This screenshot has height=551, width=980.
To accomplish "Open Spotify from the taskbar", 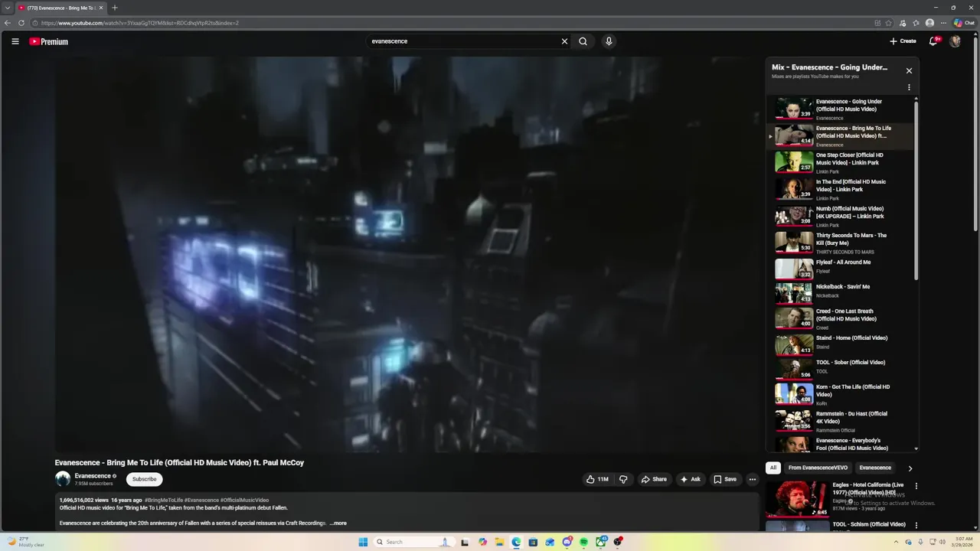I will (x=583, y=542).
